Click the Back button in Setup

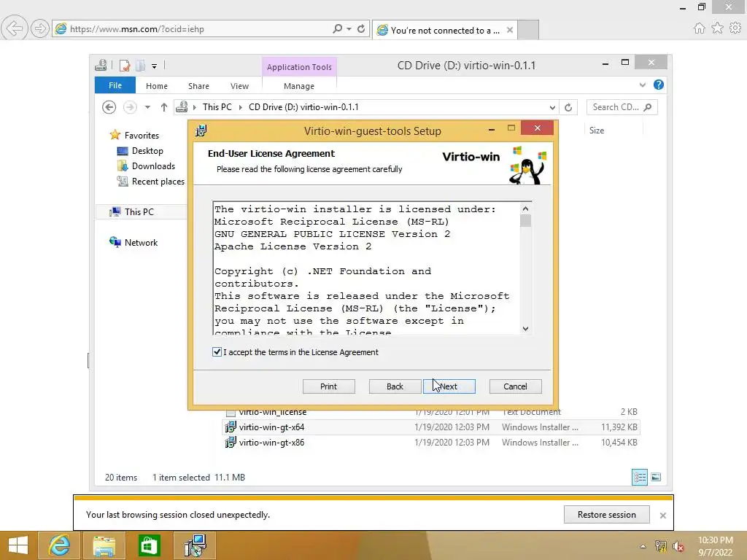pos(395,386)
